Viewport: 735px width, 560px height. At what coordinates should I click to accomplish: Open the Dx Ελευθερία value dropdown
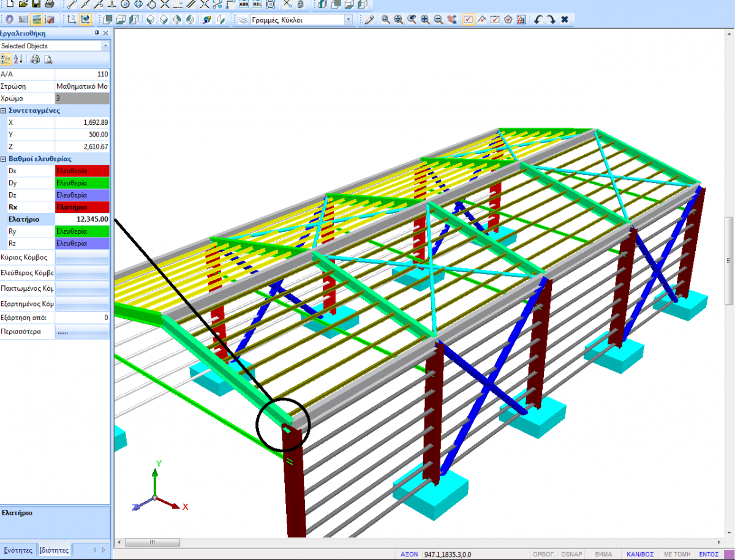coord(82,171)
